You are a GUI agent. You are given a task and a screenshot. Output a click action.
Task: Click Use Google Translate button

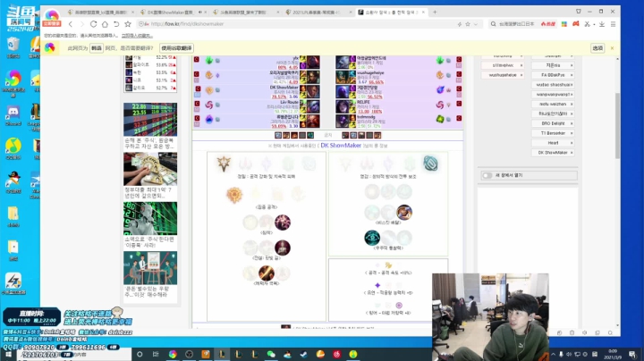point(176,48)
